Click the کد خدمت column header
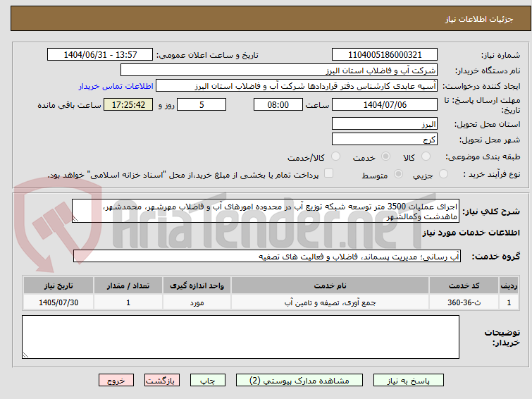The height and width of the screenshot is (399, 532). [x=464, y=286]
